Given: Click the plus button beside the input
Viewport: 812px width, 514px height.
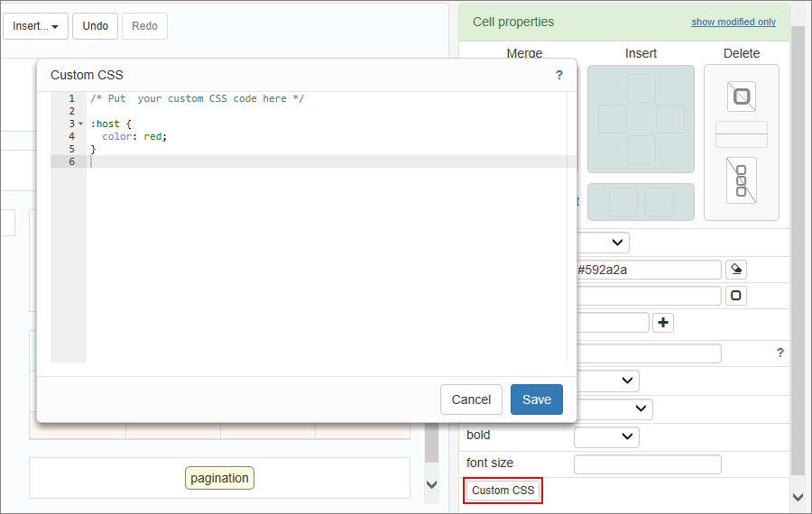Looking at the screenshot, I should [x=663, y=323].
